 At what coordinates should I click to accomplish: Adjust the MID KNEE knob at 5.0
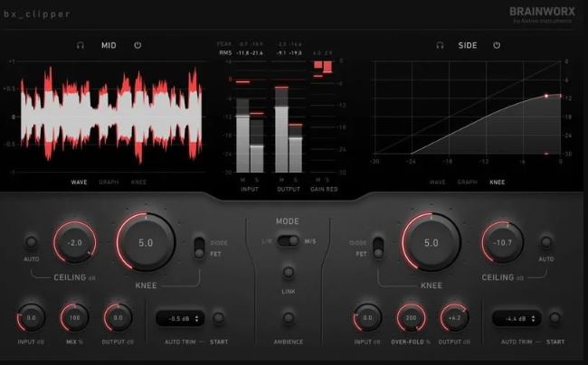tap(146, 243)
